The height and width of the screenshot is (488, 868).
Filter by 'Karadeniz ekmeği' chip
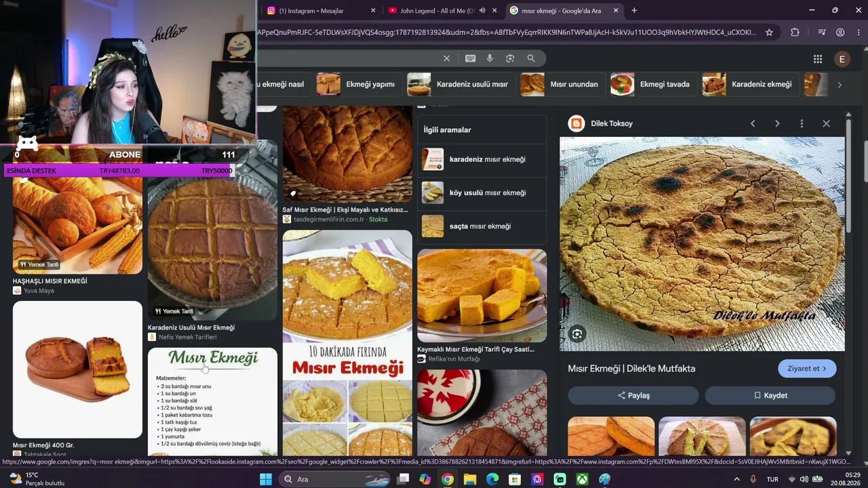(x=749, y=84)
